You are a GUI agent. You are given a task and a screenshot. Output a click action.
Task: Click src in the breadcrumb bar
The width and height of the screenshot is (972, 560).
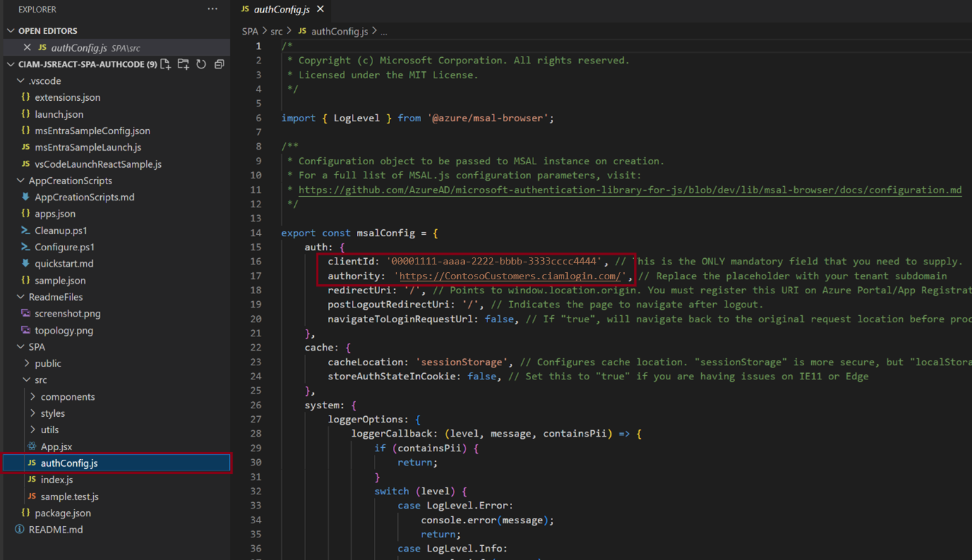tap(277, 31)
